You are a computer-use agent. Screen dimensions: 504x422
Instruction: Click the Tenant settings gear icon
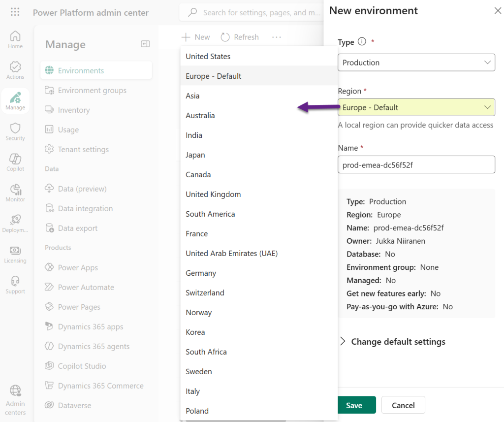pyautogui.click(x=49, y=149)
